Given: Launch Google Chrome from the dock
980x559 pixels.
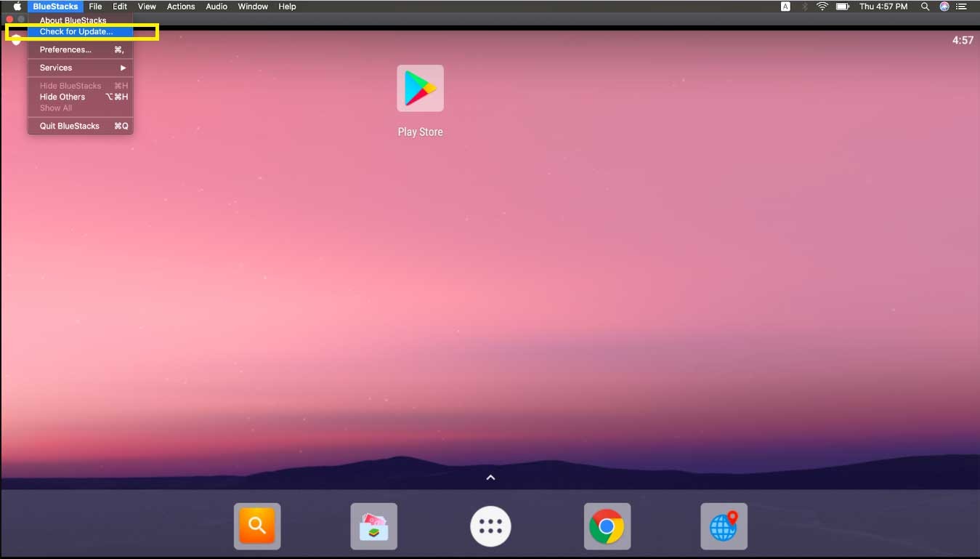Looking at the screenshot, I should pyautogui.click(x=607, y=526).
